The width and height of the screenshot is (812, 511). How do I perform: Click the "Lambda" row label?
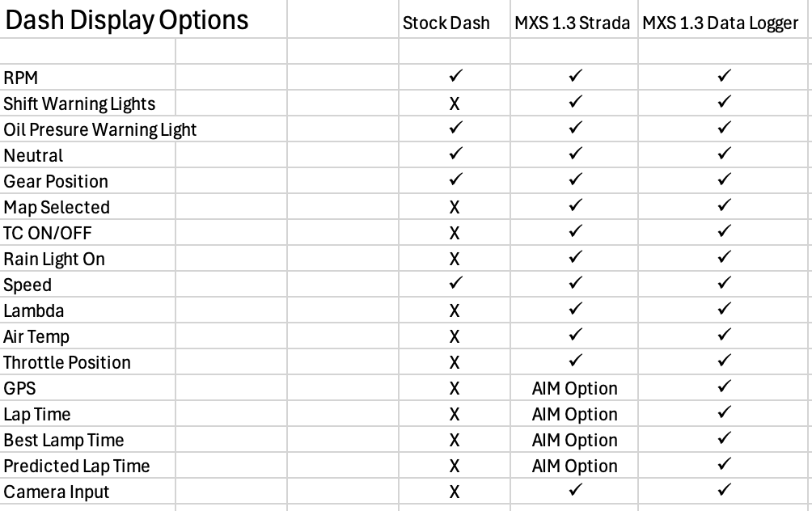click(x=34, y=310)
